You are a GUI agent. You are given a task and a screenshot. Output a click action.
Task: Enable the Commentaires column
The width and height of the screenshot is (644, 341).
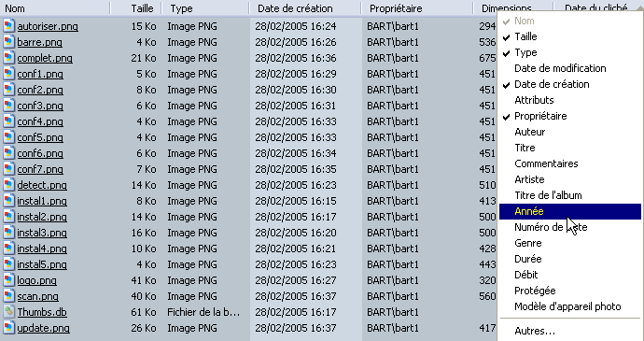tap(570, 163)
